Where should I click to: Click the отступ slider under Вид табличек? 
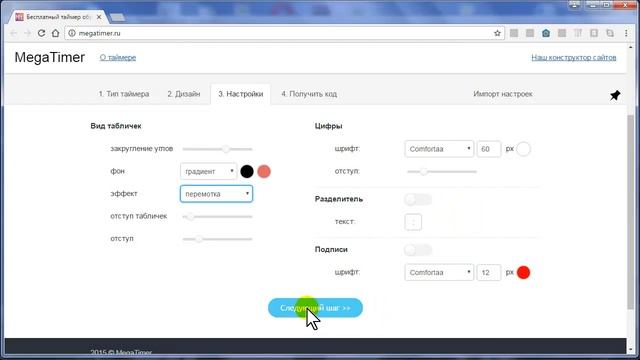coord(217,239)
